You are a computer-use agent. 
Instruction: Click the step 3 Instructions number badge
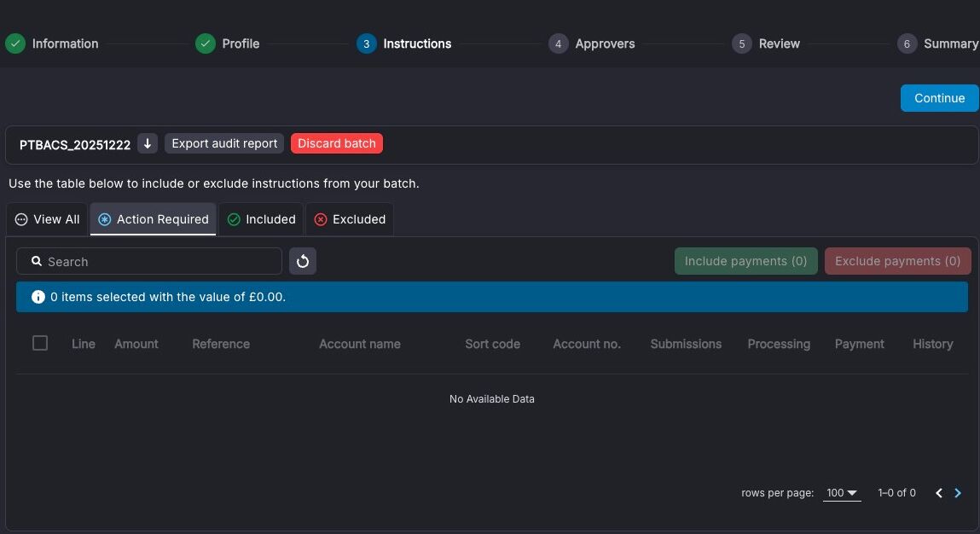(366, 44)
